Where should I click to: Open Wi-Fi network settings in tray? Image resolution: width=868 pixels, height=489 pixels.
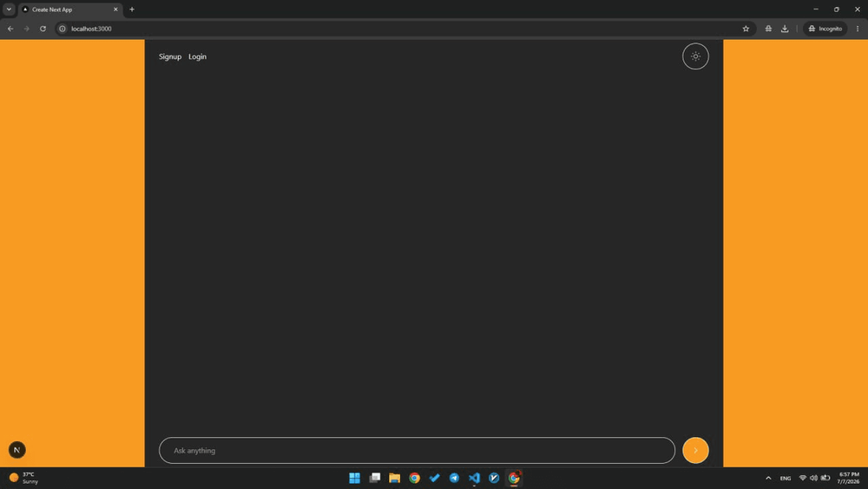coord(803,478)
